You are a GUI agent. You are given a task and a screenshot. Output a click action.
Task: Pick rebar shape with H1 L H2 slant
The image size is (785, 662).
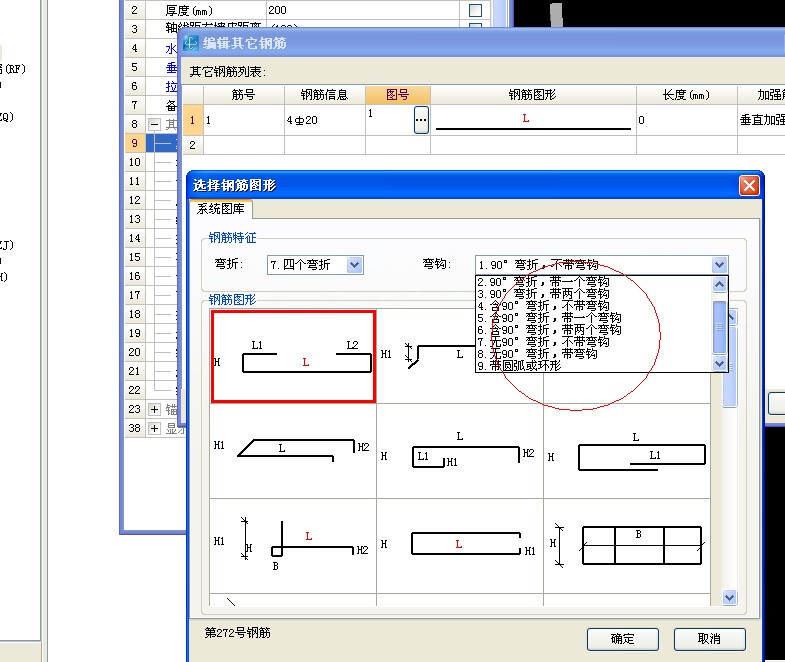click(293, 451)
